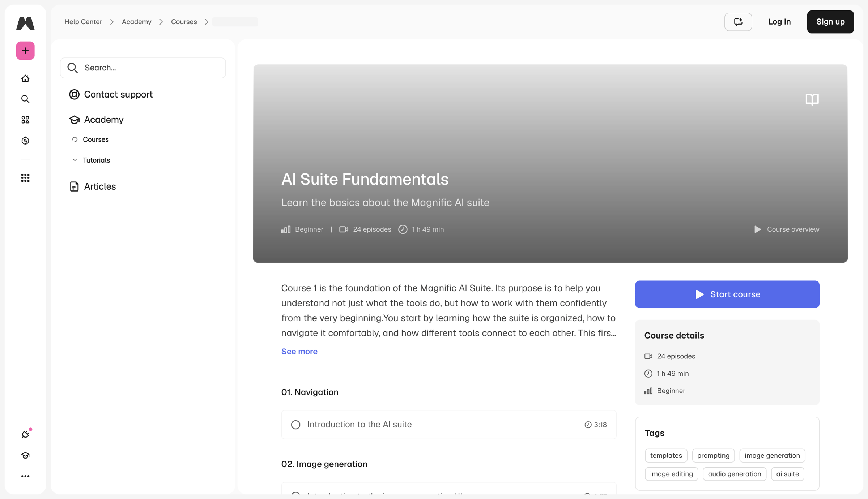
Task: Click the pink plus create button
Action: point(25,51)
